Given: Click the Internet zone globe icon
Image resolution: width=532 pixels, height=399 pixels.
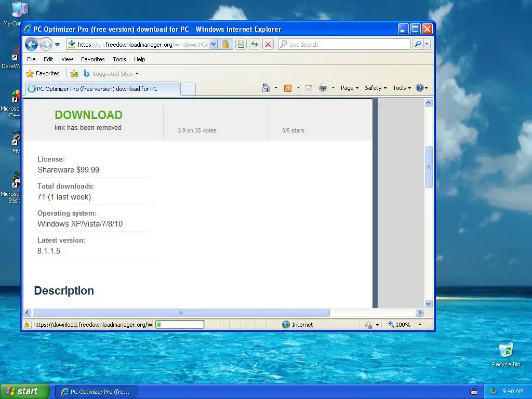Looking at the screenshot, I should pos(286,325).
